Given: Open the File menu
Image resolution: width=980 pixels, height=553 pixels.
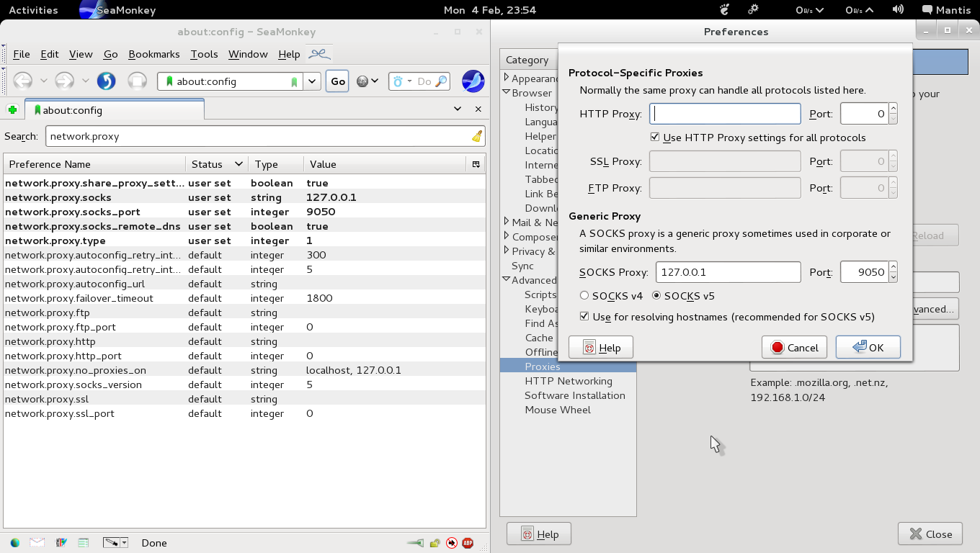Looking at the screenshot, I should 22,54.
